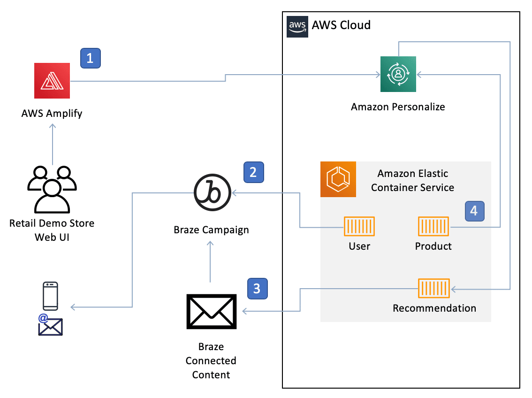Select the AWS Cloud title text
The height and width of the screenshot is (398, 532).
tap(341, 25)
